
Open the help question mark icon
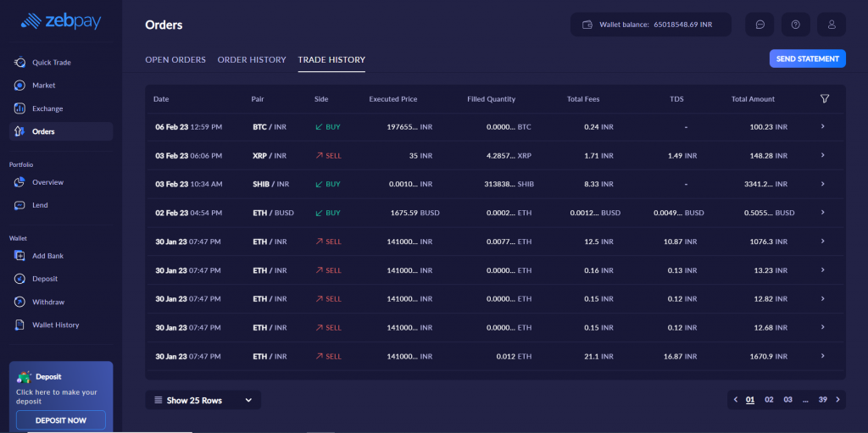tap(795, 25)
